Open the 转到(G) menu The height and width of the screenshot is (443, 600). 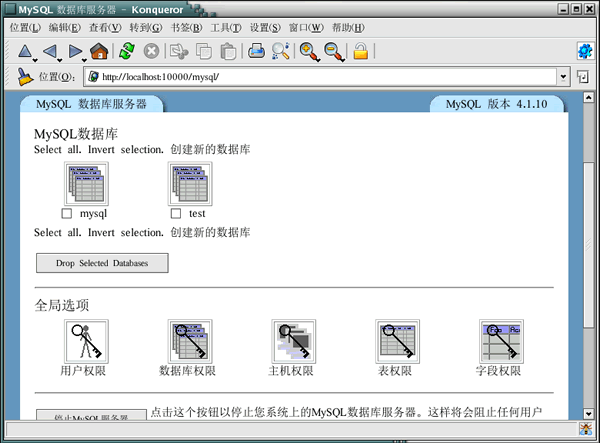[x=146, y=28]
